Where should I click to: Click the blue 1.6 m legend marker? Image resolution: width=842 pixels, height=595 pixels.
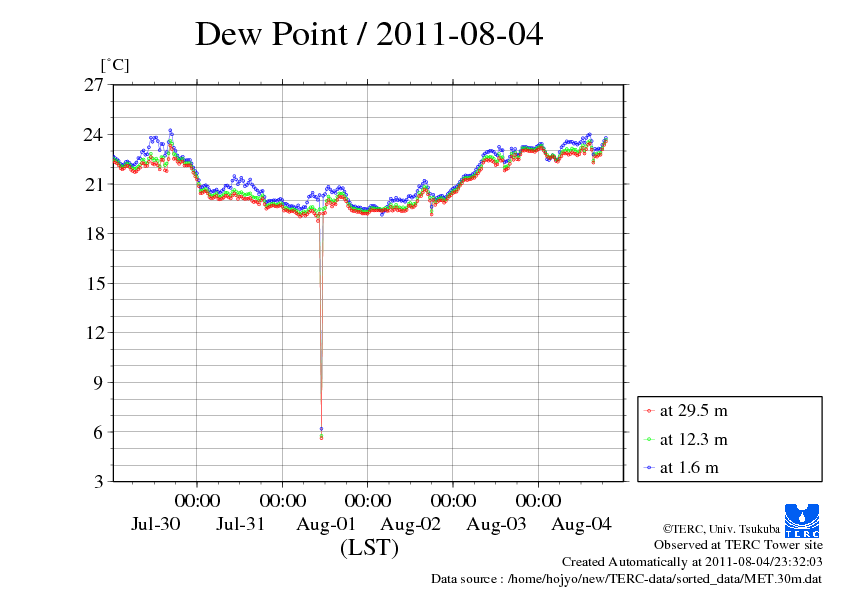click(x=649, y=468)
